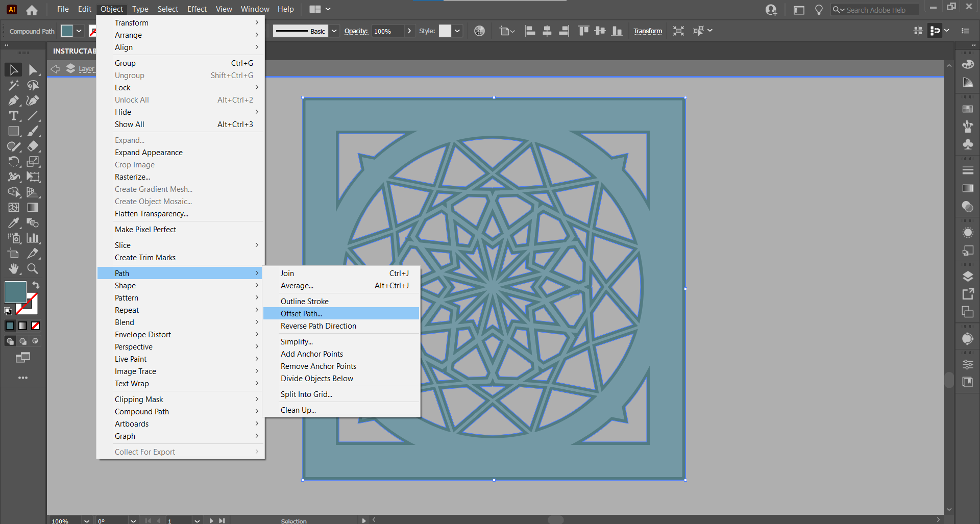The image size is (980, 524).
Task: Choose the Zoom tool
Action: [x=33, y=268]
